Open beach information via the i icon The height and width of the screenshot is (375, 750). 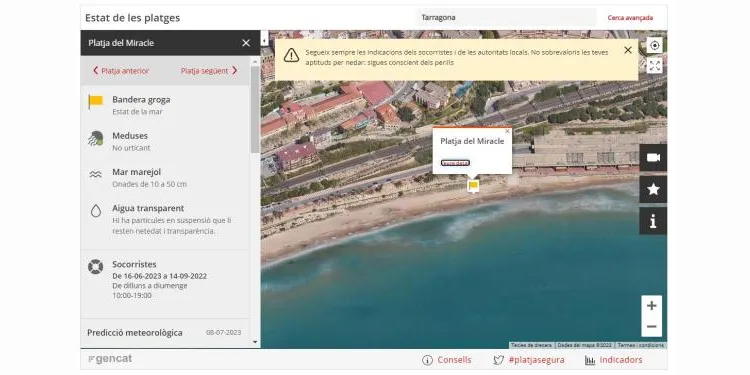[653, 221]
